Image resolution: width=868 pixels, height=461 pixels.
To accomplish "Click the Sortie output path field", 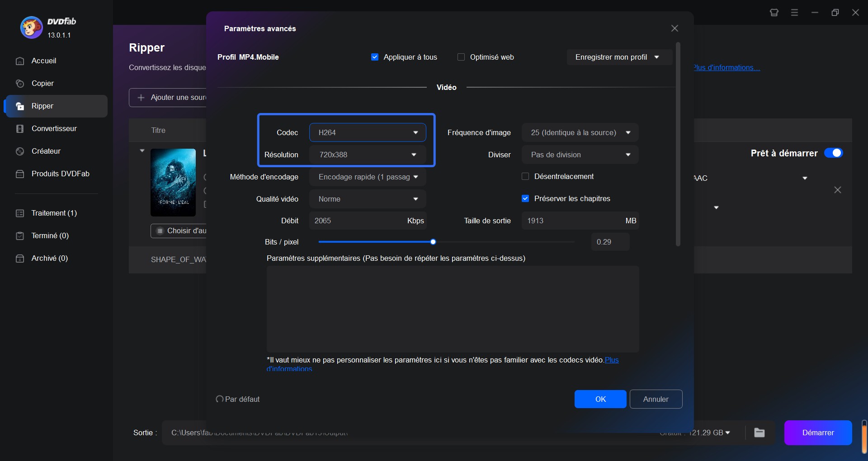I will click(x=407, y=433).
